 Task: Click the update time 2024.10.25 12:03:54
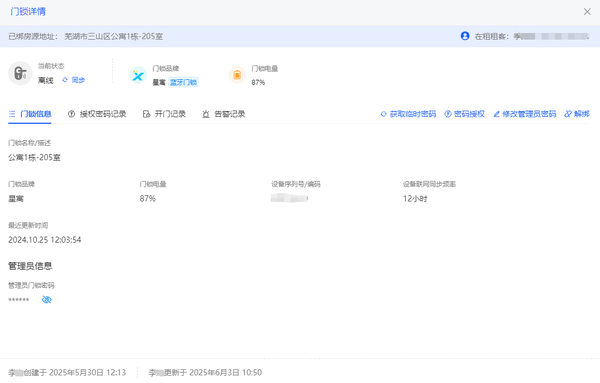pyautogui.click(x=45, y=240)
